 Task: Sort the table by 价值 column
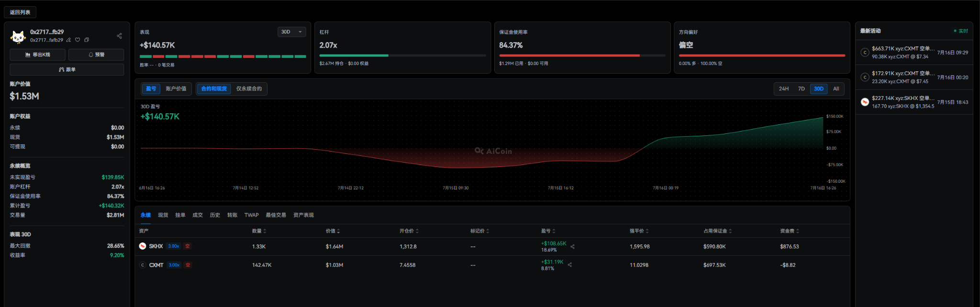(x=333, y=231)
